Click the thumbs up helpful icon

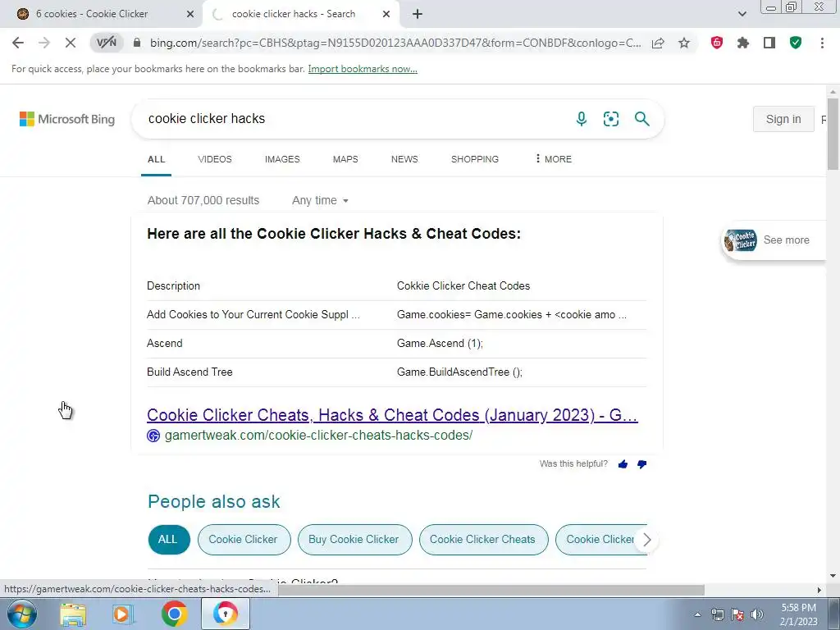coord(623,464)
